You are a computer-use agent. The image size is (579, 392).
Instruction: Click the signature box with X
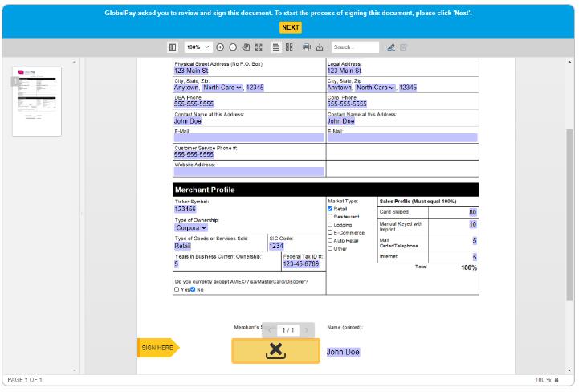pos(275,351)
